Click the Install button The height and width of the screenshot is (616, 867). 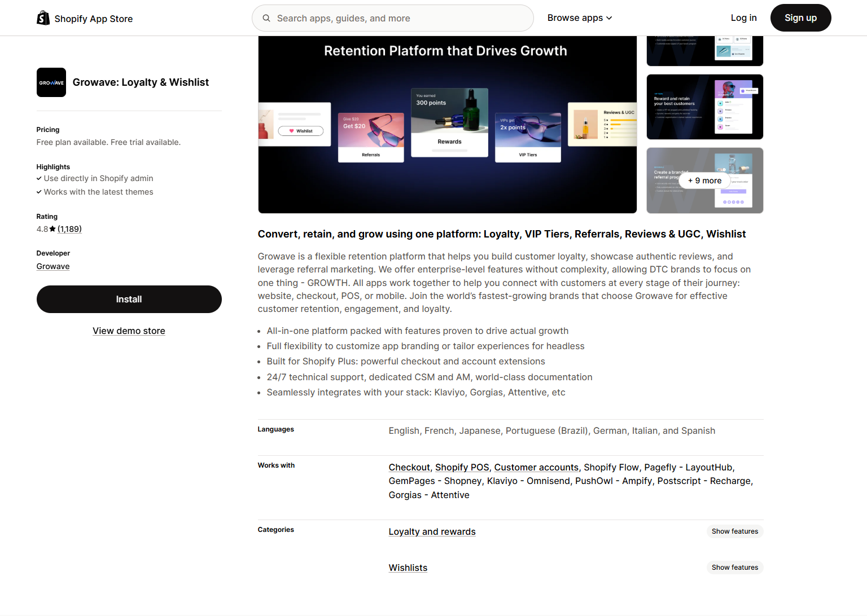pyautogui.click(x=129, y=299)
